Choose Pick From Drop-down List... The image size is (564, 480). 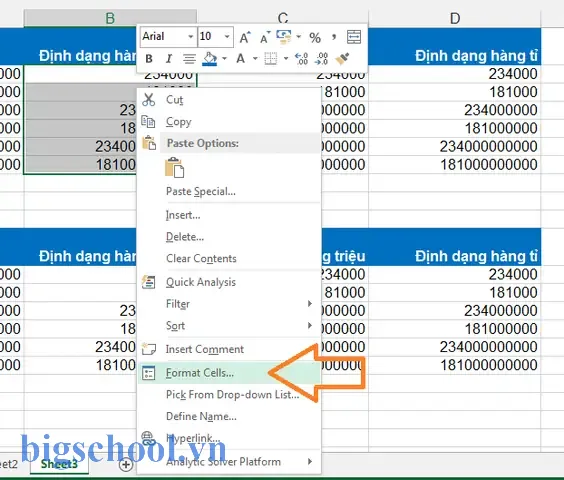[229, 395]
